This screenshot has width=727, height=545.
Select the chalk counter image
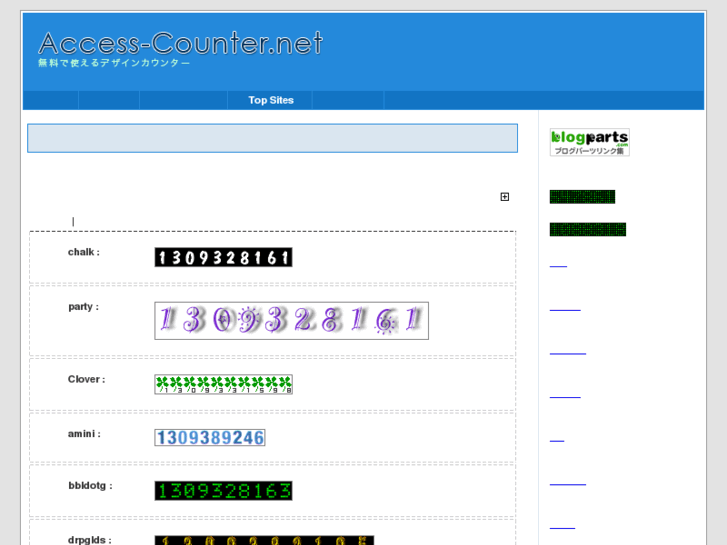(223, 257)
